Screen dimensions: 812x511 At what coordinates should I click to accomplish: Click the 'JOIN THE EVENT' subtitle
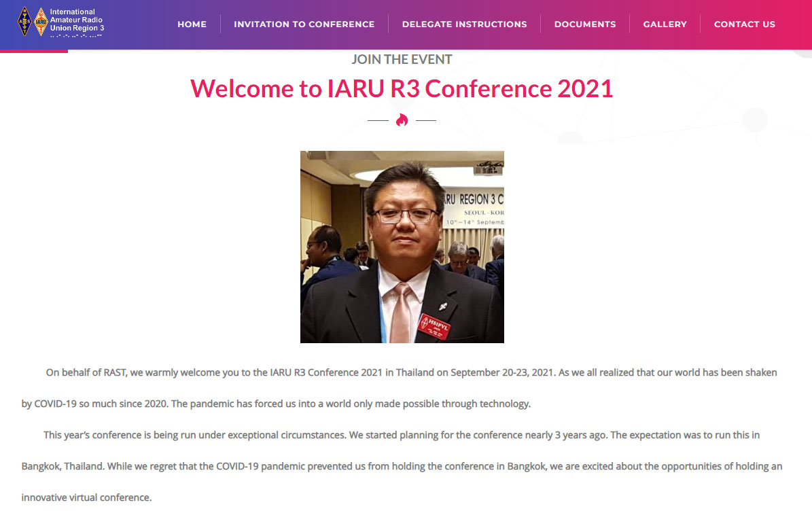(402, 60)
